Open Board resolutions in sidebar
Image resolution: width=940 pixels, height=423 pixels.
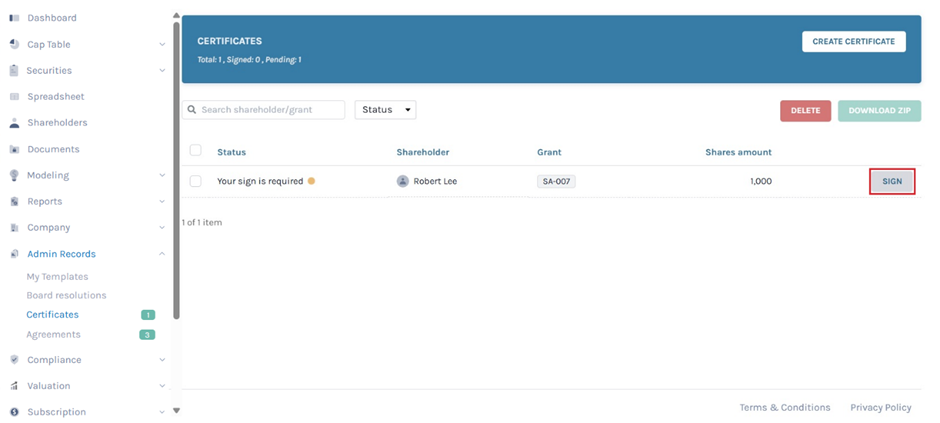(x=66, y=296)
